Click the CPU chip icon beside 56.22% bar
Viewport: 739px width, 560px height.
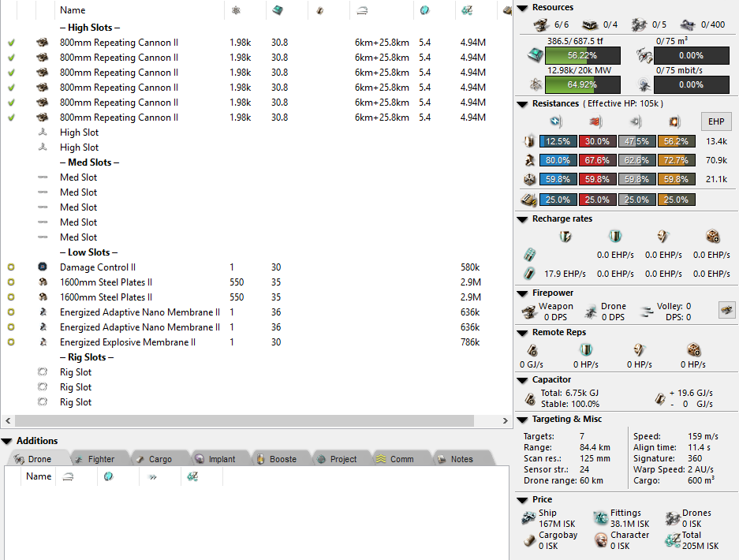click(x=536, y=56)
